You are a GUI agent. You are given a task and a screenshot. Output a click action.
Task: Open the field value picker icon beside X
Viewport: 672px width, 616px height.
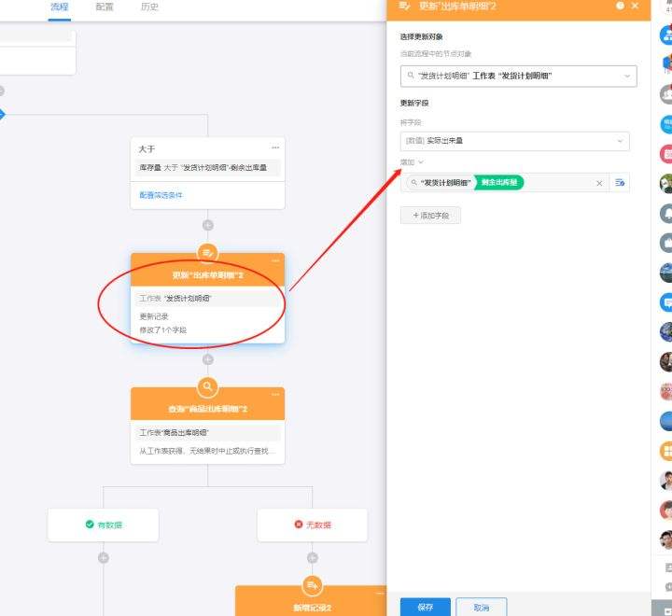620,183
